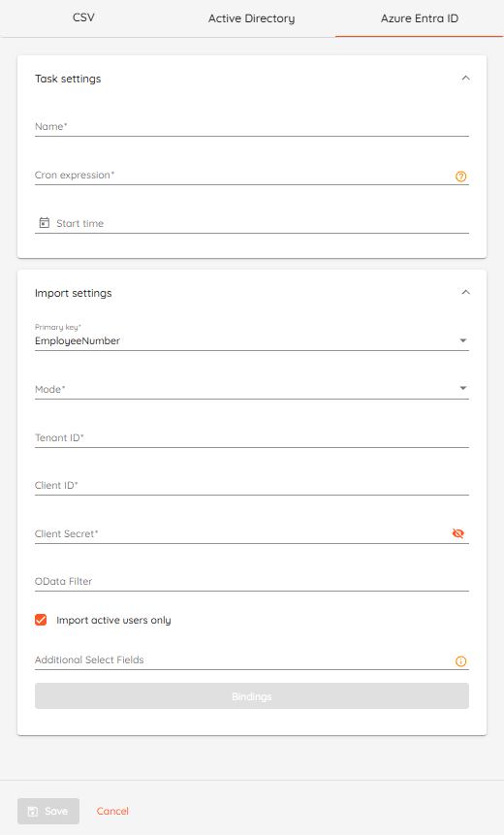Switch to the CSV tab
504x835 pixels.
[x=83, y=18]
